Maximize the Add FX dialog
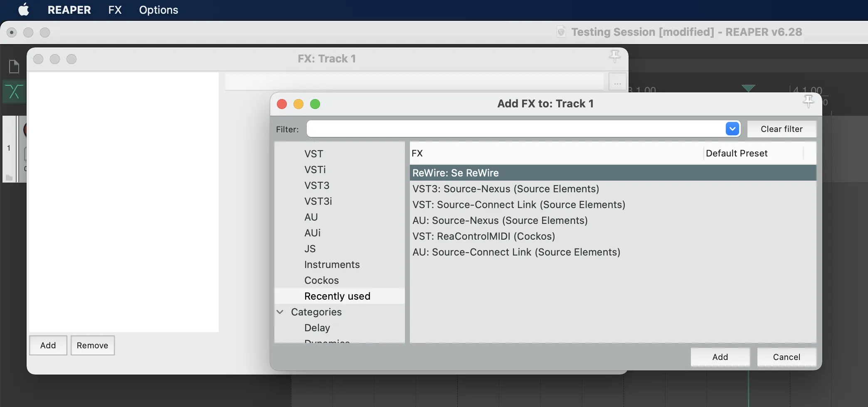Image resolution: width=868 pixels, height=407 pixels. [x=315, y=104]
